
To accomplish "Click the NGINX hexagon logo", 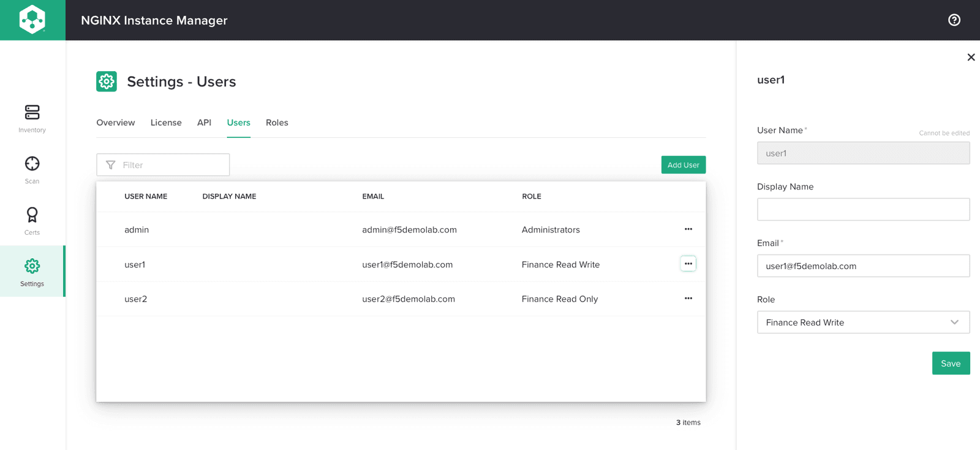I will (32, 20).
